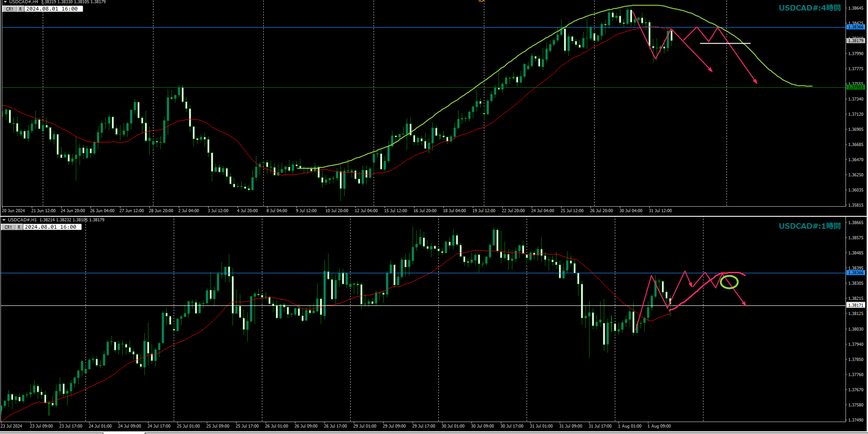Focus the H1 chart date field 2024.08.01 16:00

click(x=52, y=227)
